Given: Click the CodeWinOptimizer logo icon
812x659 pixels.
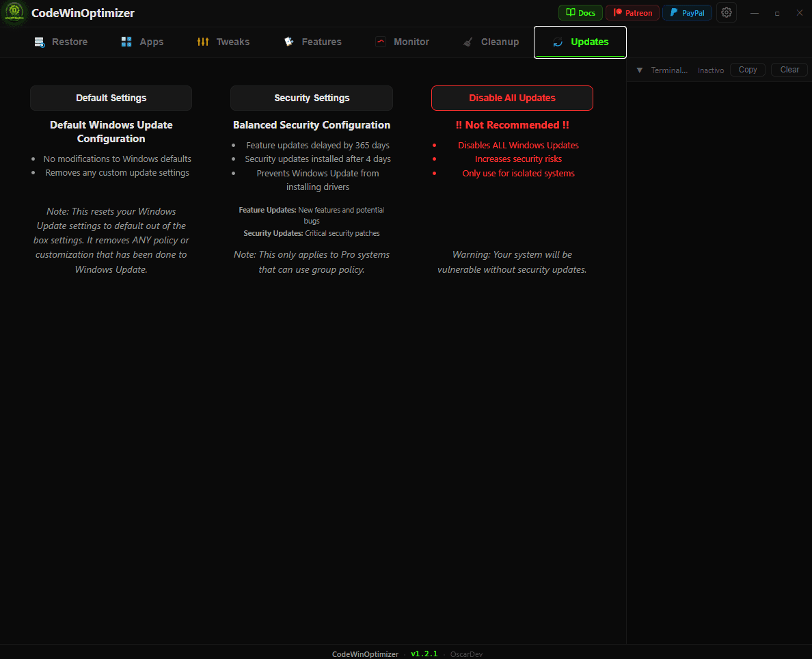Looking at the screenshot, I should (x=14, y=12).
